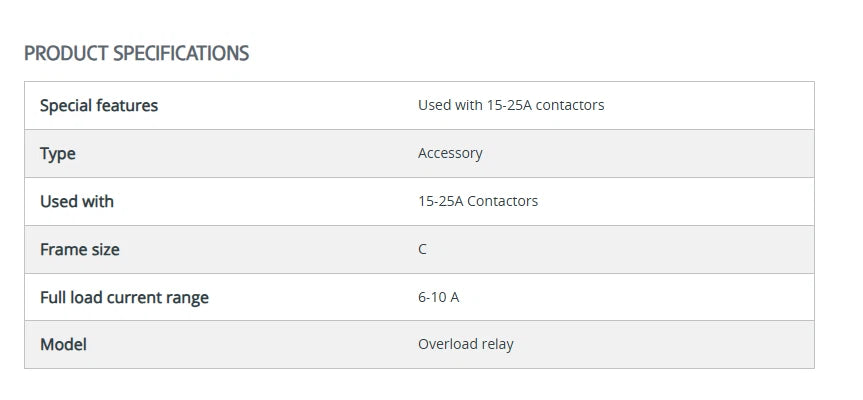Select the Special features row label

[x=98, y=105]
